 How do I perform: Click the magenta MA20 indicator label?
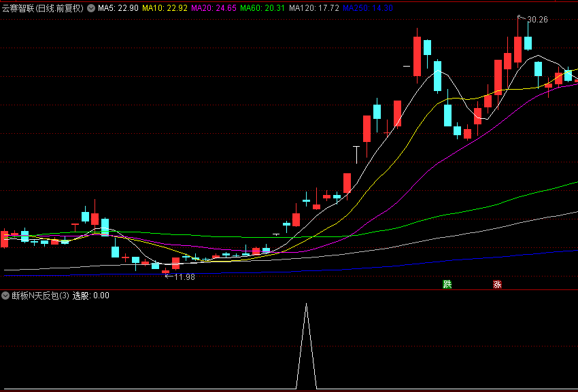[214, 9]
